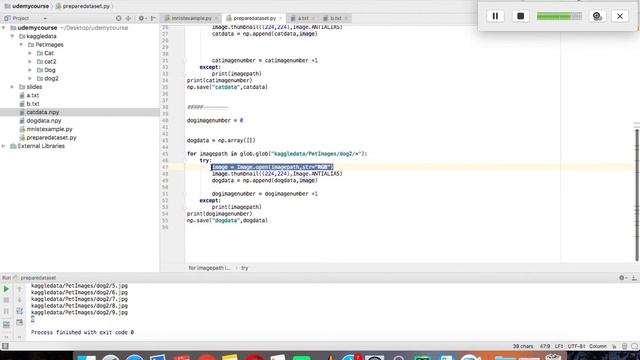Click the print output icon in Run panel
This screenshot has width=640, height=360.
(19, 322)
